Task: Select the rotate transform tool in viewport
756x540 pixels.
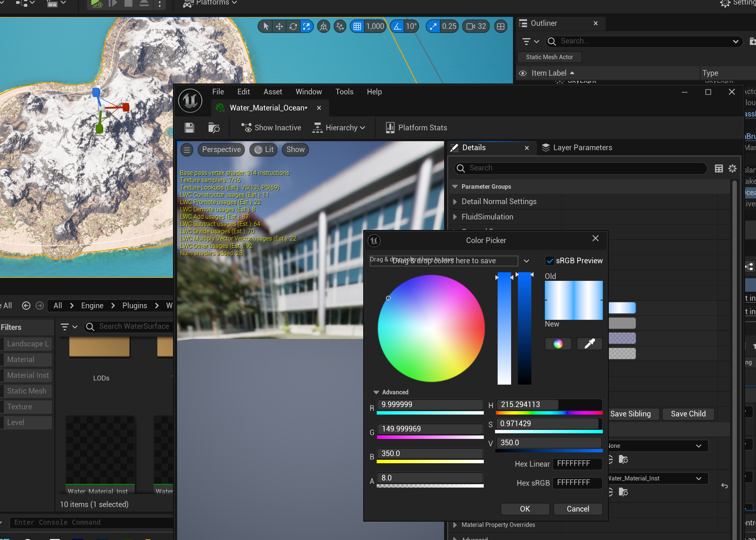Action: [293, 26]
